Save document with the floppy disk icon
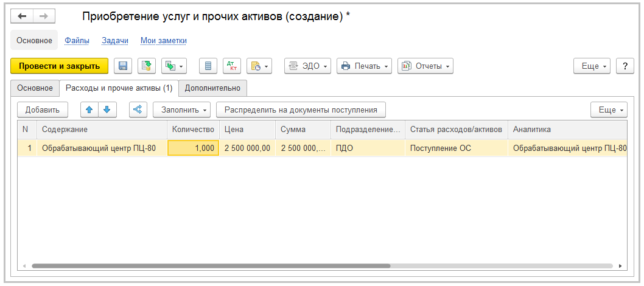This screenshot has height=286, width=644. (122, 66)
